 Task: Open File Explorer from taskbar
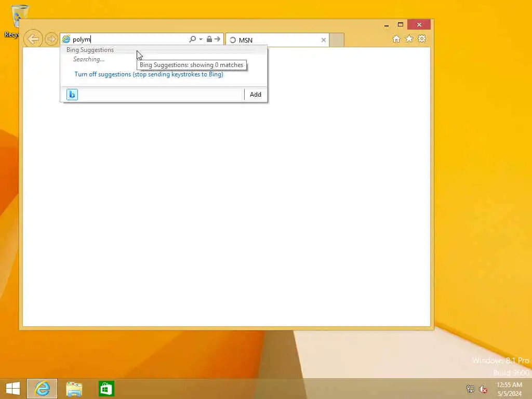point(74,389)
